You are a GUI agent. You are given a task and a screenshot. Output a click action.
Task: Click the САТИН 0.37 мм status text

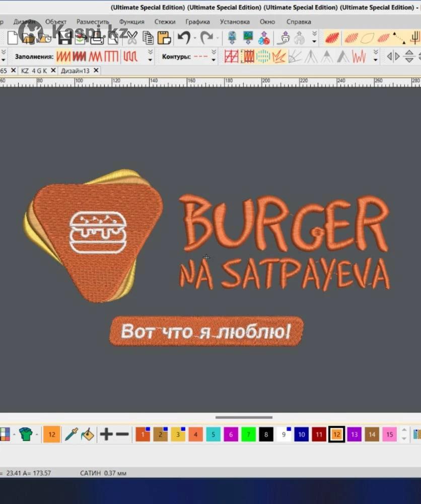(x=103, y=473)
